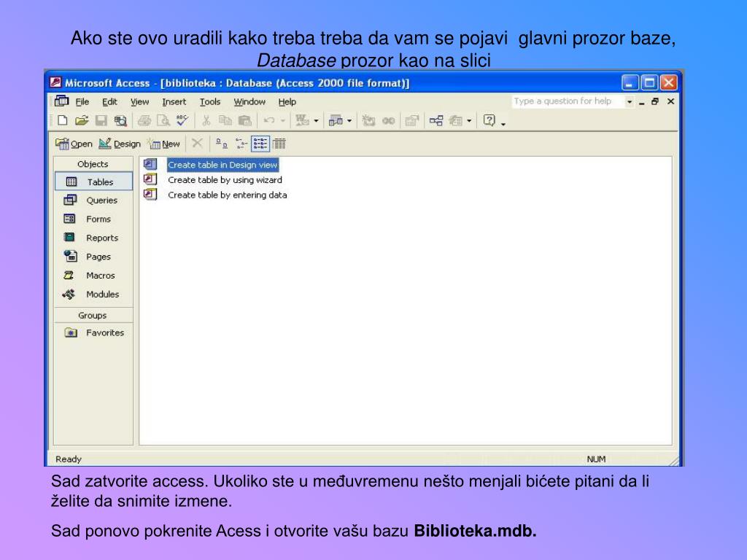Open the Insert menu
The width and height of the screenshot is (747, 560).
(x=174, y=102)
